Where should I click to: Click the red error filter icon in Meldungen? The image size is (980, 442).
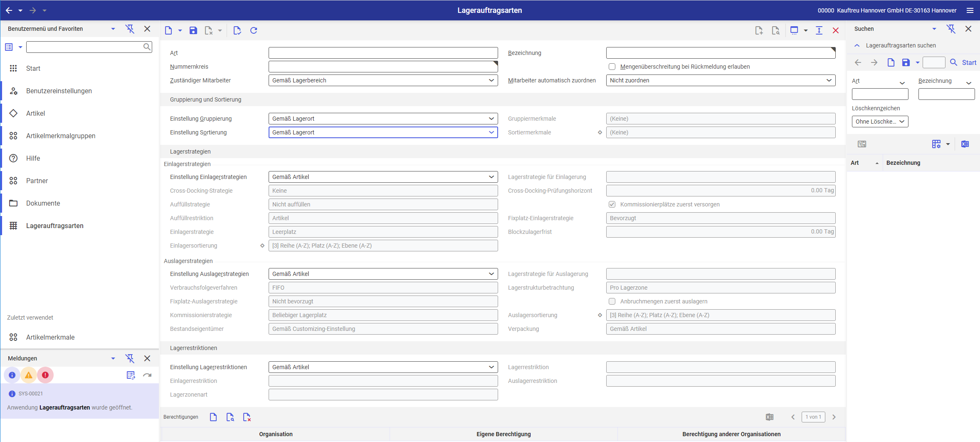[45, 375]
